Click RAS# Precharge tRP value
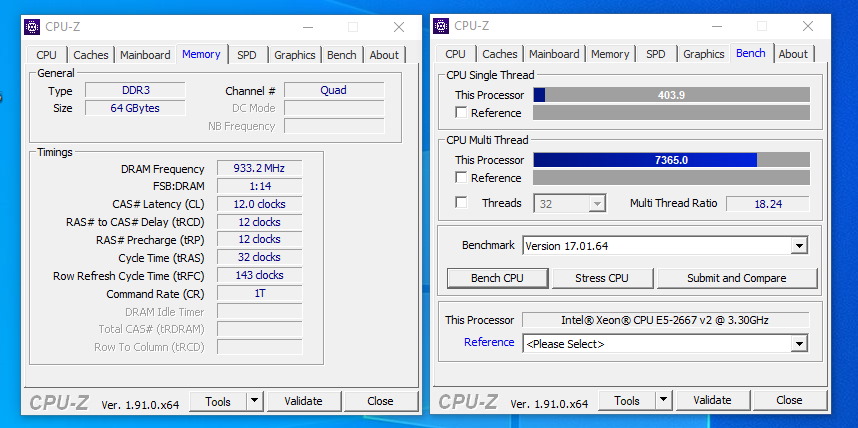 coord(260,240)
